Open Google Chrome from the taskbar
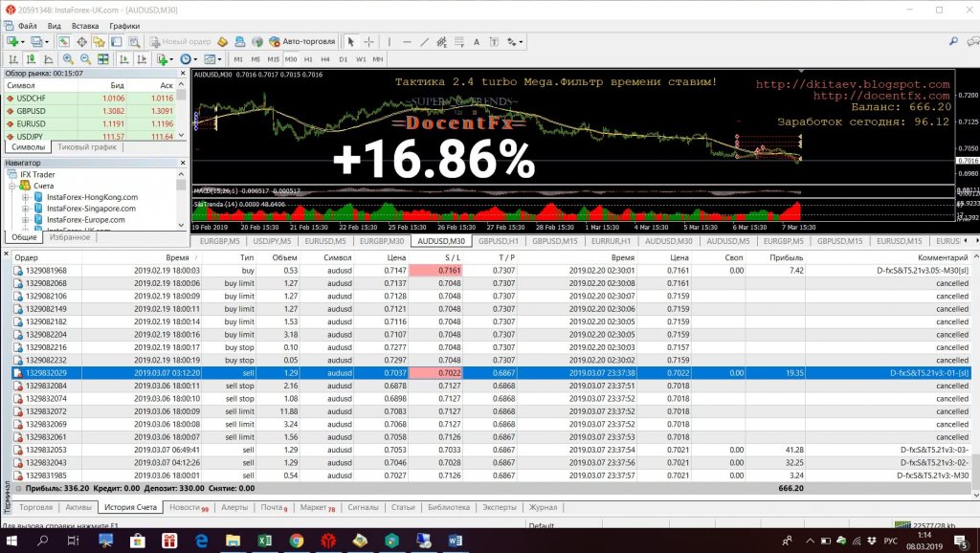Viewport: 980px width, 553px height. click(297, 541)
